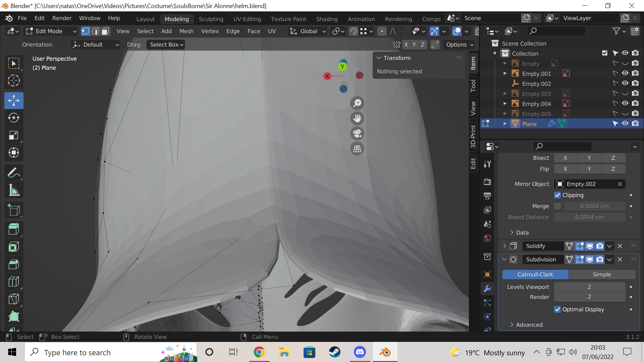Image resolution: width=644 pixels, height=362 pixels.
Task: Open the Drag Select Box dropdown
Action: (166, 45)
